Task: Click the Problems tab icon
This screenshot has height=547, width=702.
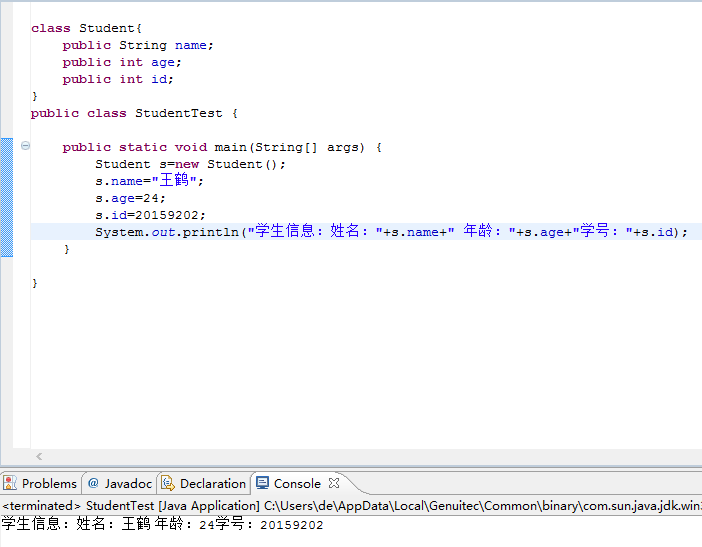Action: 10,483
